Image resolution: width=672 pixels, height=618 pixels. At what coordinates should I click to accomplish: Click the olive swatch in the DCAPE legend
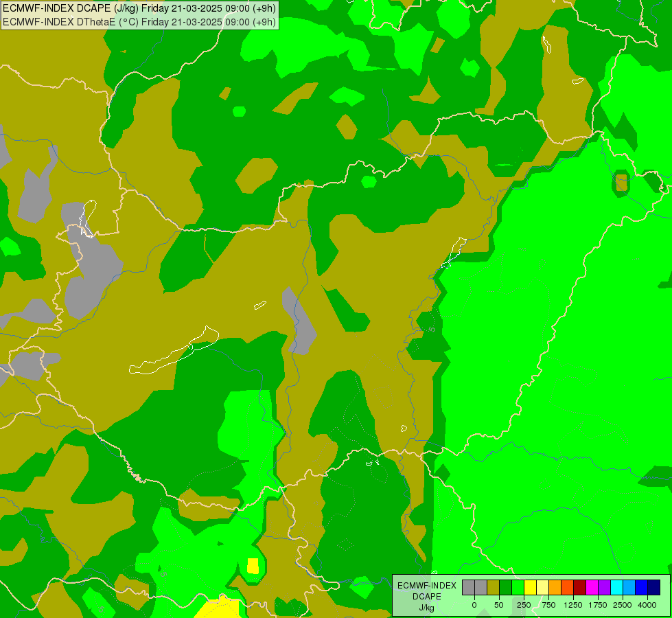[494, 587]
